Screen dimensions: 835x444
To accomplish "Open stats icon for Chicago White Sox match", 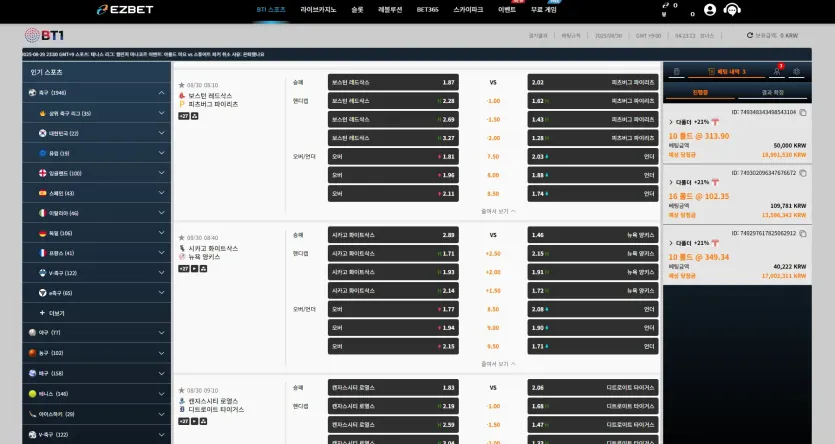I will [x=203, y=269].
